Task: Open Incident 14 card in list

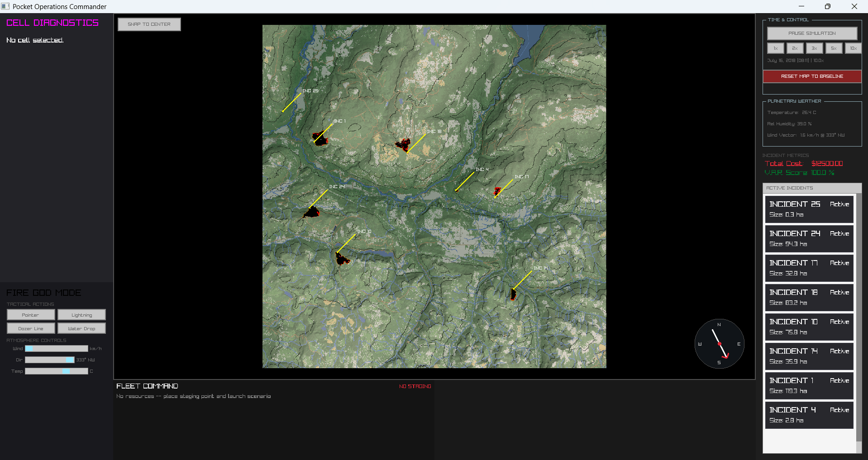Action: coord(809,356)
